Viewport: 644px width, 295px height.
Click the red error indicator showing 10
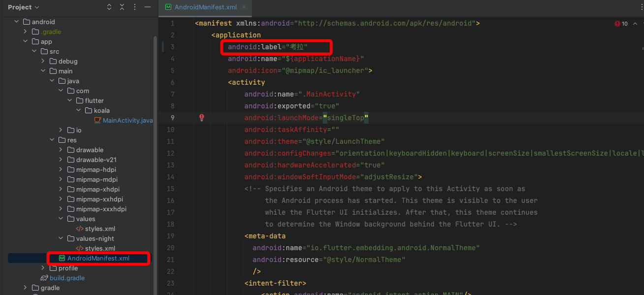point(621,24)
